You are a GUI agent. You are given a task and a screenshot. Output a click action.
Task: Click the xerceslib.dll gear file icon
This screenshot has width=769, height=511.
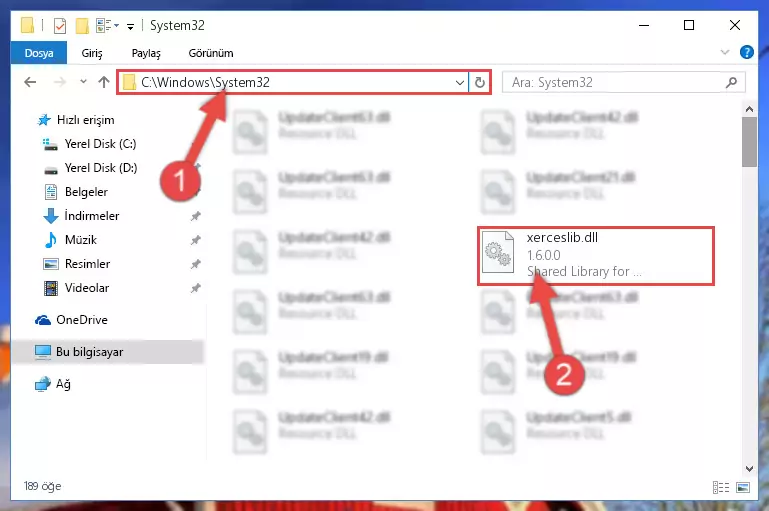[498, 252]
